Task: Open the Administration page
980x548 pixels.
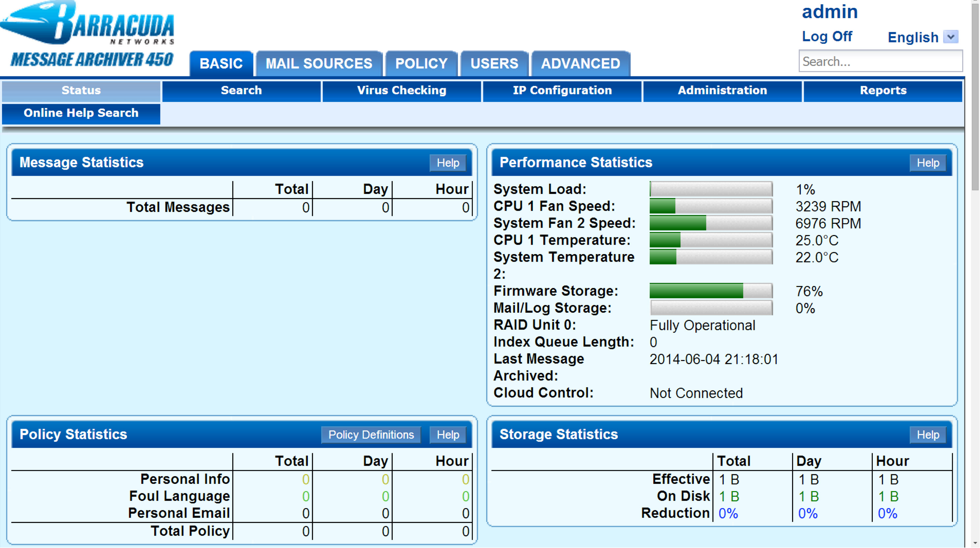Action: point(722,91)
